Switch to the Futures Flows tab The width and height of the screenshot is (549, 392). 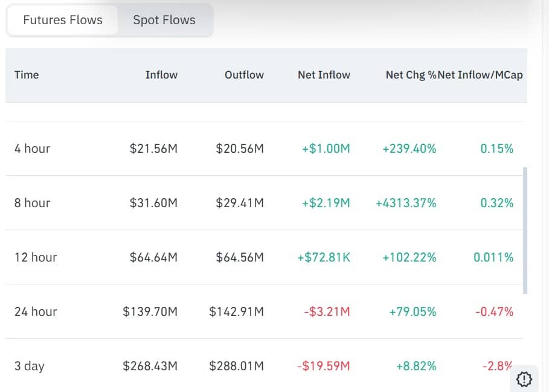click(x=63, y=20)
